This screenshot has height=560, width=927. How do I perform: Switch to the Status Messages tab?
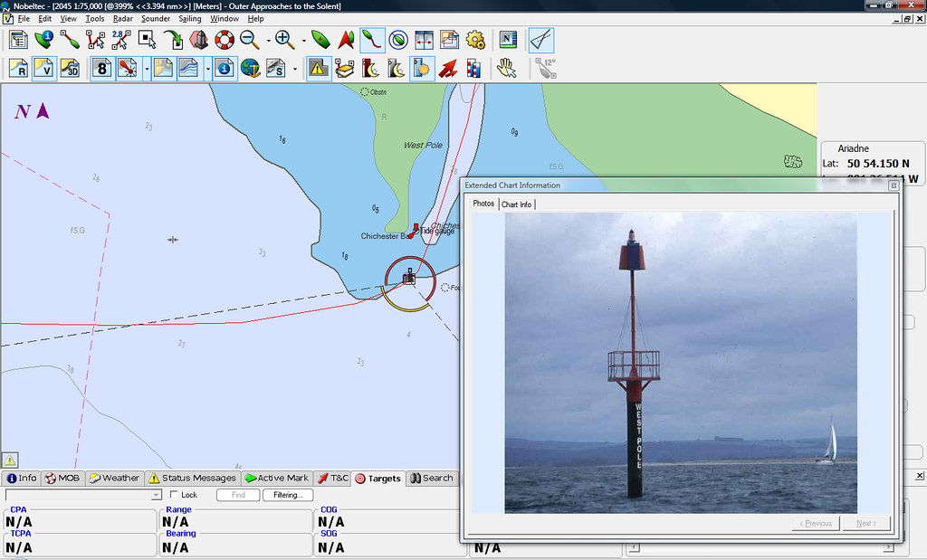click(x=192, y=478)
